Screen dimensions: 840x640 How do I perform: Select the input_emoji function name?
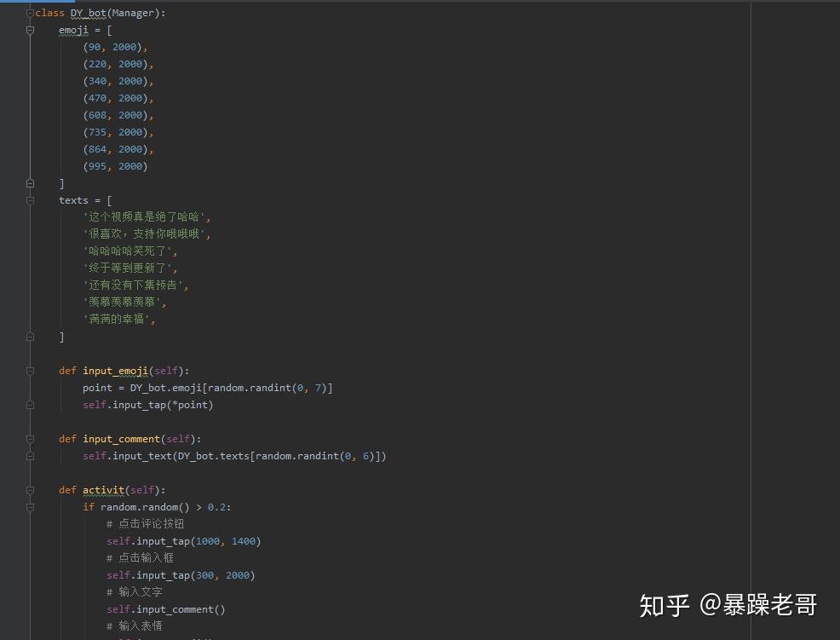(x=114, y=371)
